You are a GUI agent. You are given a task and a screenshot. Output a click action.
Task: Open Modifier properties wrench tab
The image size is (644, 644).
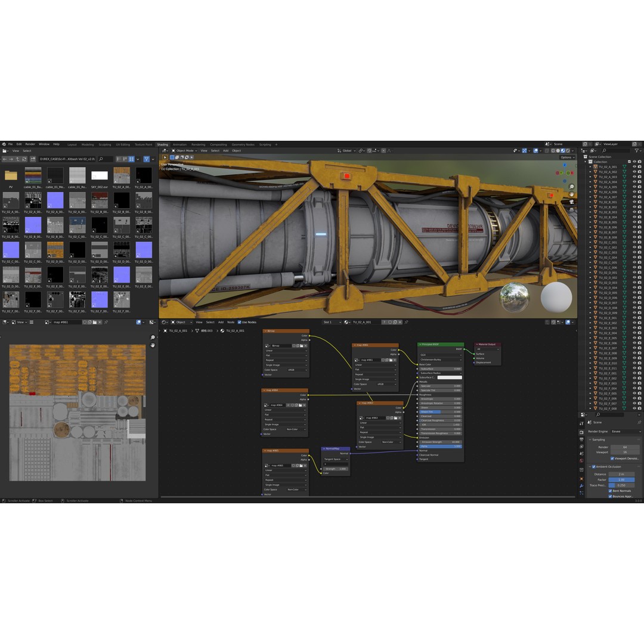pyautogui.click(x=581, y=486)
